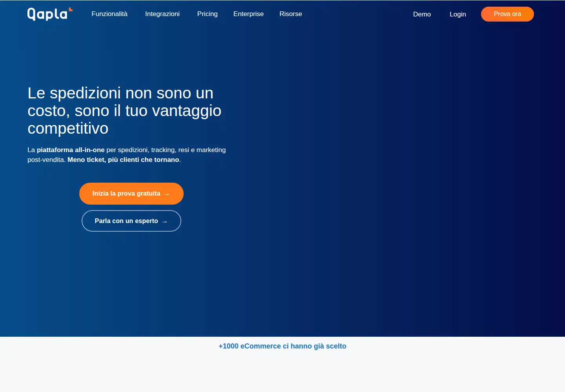Click '+1000 eCommerce ci hanno già scelto'

click(x=282, y=346)
